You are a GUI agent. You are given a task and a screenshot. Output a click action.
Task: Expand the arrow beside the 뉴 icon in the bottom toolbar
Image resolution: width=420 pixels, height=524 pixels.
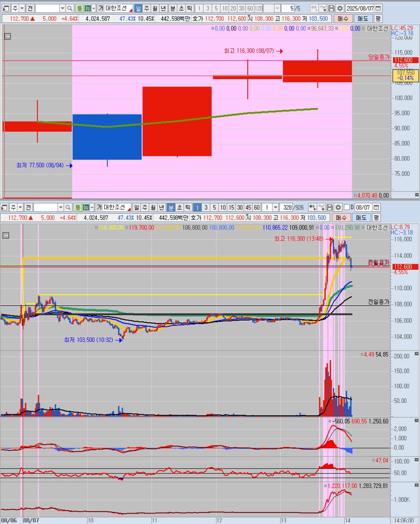[92, 207]
